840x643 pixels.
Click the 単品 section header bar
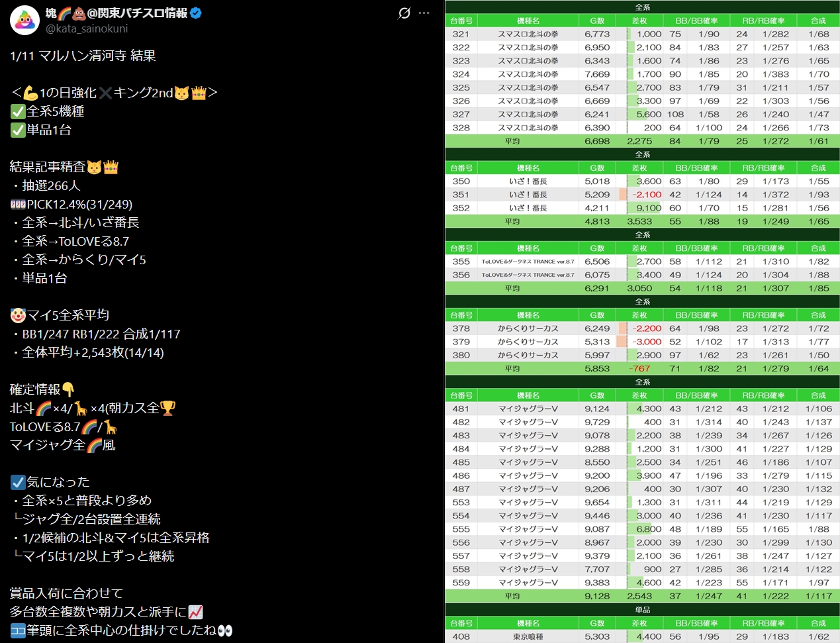pos(642,609)
